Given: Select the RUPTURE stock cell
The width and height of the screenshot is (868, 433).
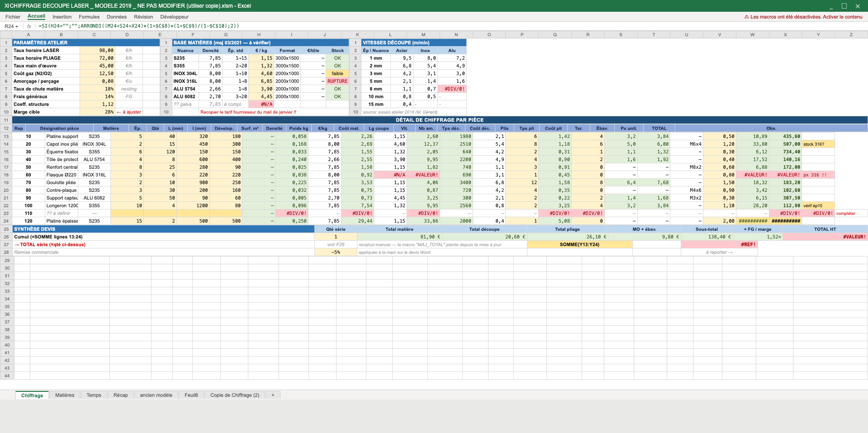Looking at the screenshot, I should pos(337,81).
